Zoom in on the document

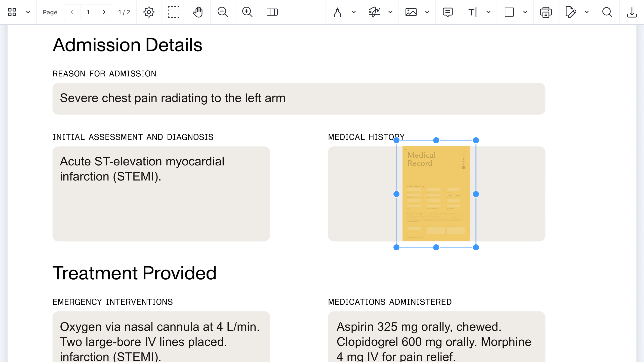coord(247,12)
